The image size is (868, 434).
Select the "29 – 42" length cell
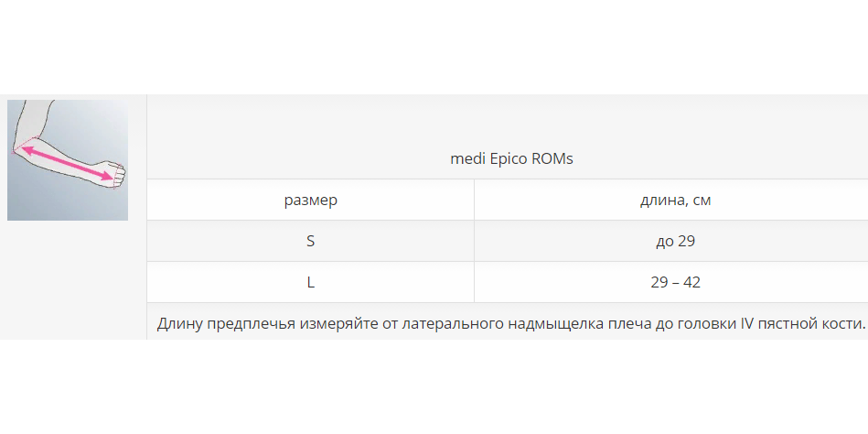pyautogui.click(x=675, y=282)
